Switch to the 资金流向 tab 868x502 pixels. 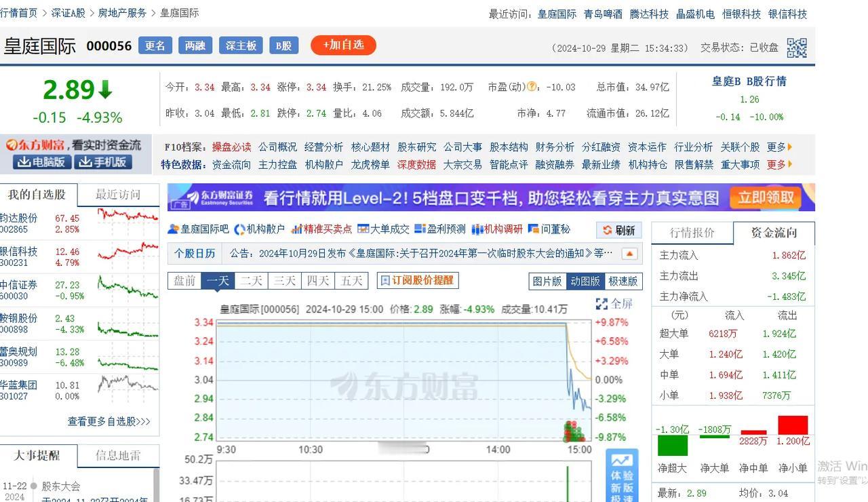pyautogui.click(x=774, y=233)
